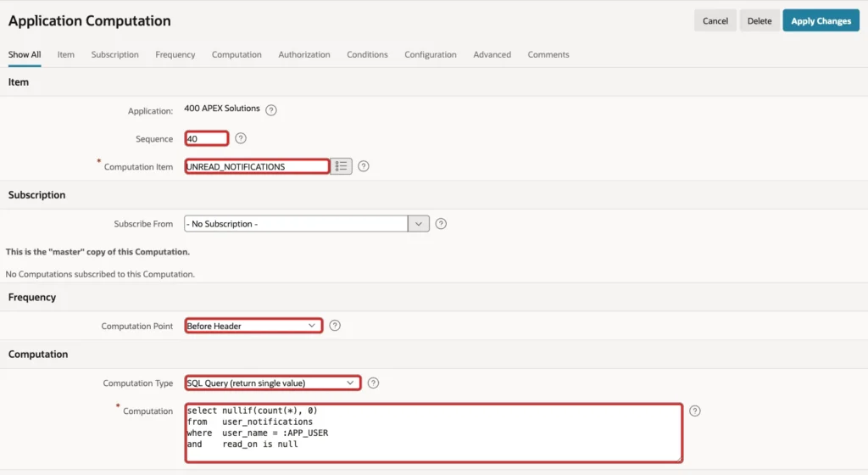Open help for the Computation SQL field

click(695, 411)
